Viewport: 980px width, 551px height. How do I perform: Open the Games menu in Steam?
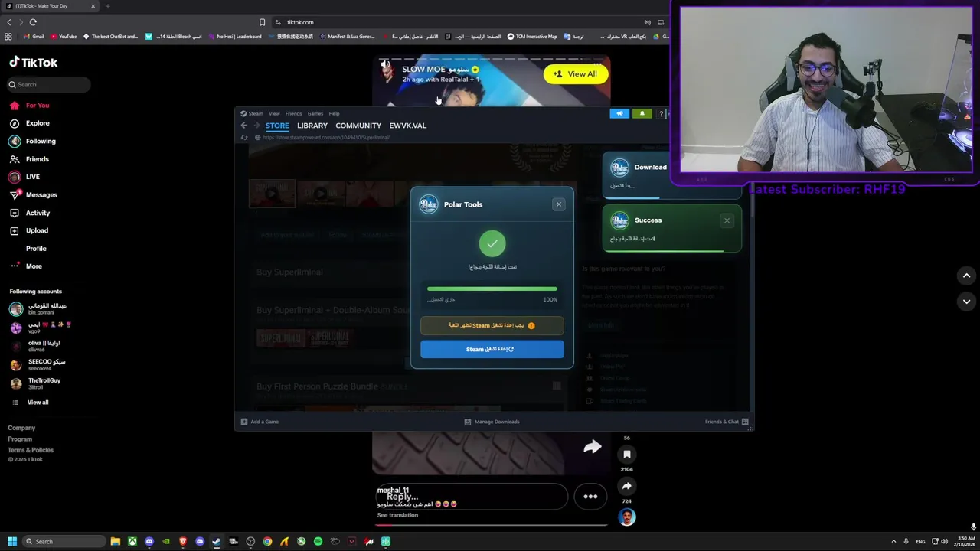pos(315,114)
